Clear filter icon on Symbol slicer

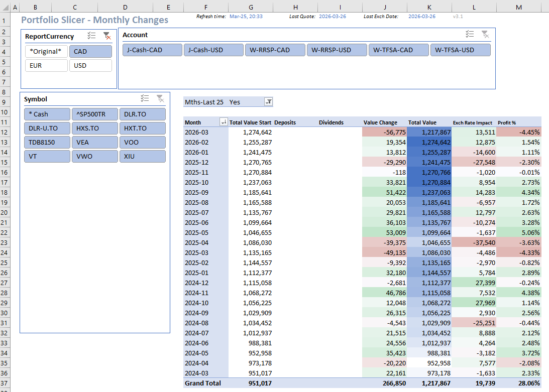160,98
